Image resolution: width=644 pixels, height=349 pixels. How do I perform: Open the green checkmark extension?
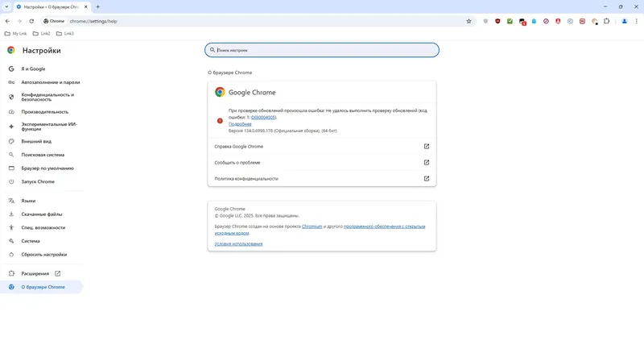(510, 21)
